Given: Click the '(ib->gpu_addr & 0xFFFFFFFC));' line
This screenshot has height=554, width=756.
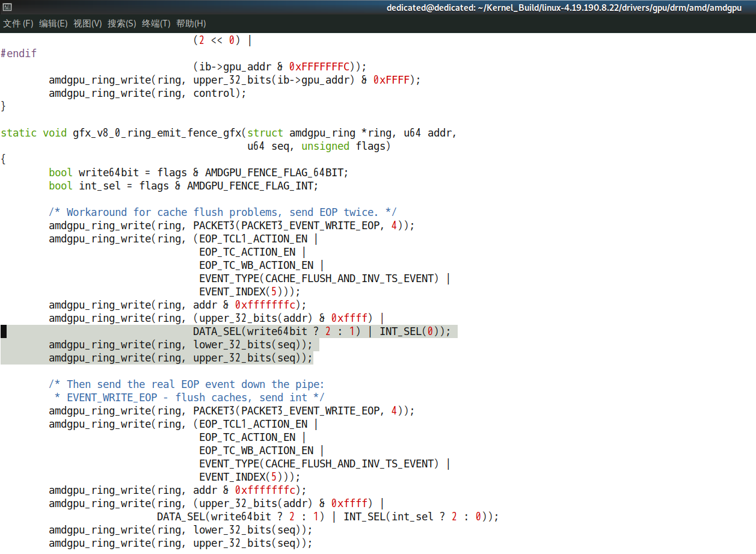Looking at the screenshot, I should pos(280,67).
